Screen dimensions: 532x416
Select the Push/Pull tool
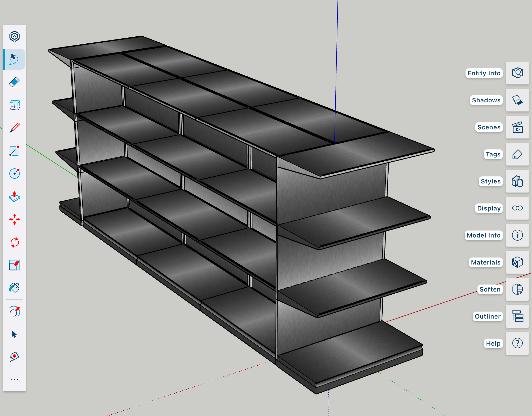pyautogui.click(x=14, y=197)
